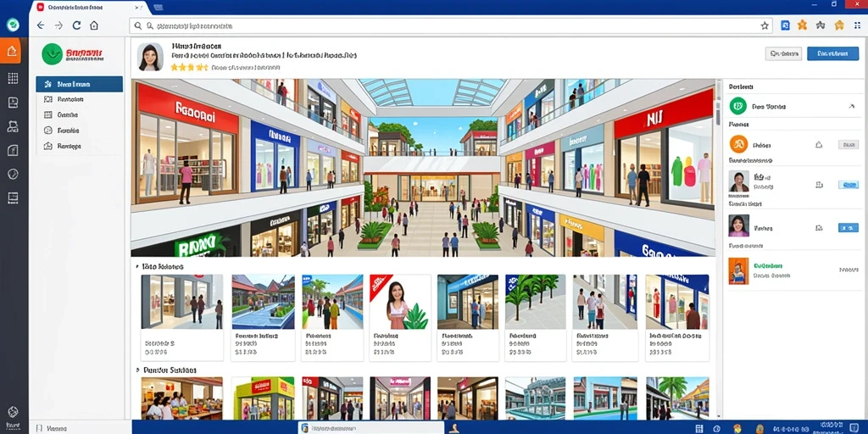Click the orange star extension icon in toolbar
The height and width of the screenshot is (434, 868).
[x=802, y=25]
